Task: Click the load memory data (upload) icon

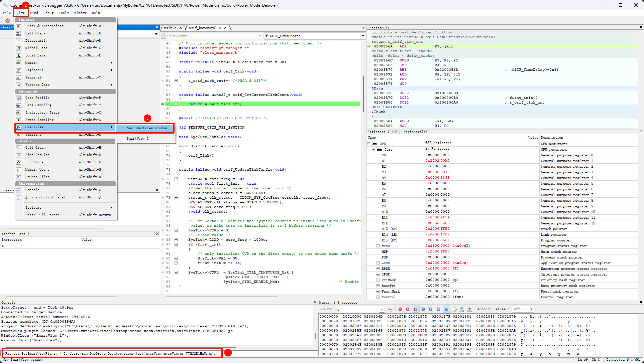Action: pyautogui.click(x=462, y=309)
